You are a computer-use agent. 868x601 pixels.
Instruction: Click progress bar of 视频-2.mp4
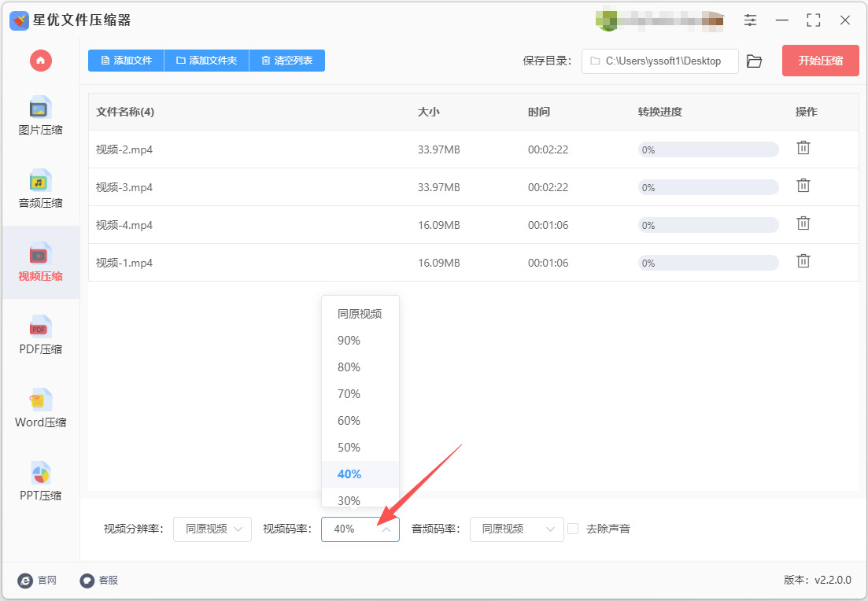point(708,149)
